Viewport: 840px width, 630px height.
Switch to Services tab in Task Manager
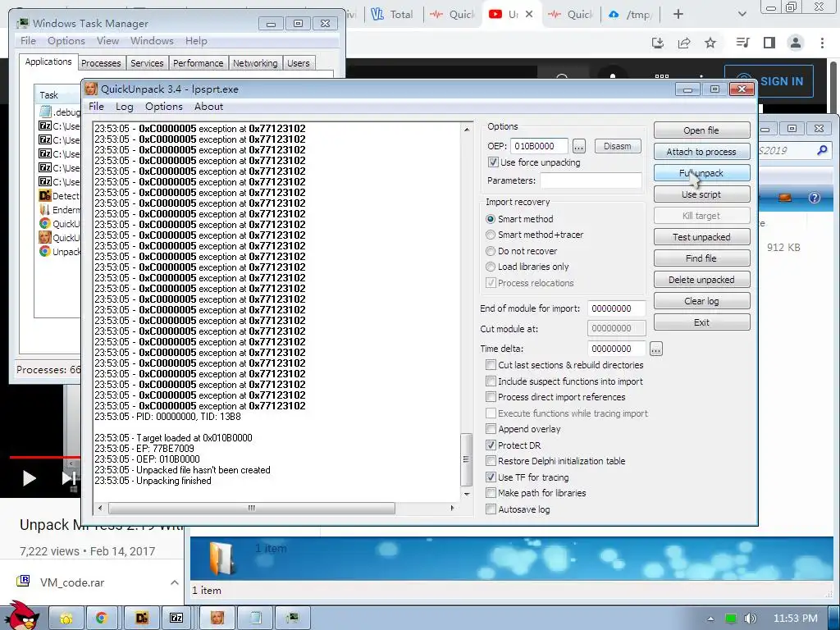tap(147, 63)
